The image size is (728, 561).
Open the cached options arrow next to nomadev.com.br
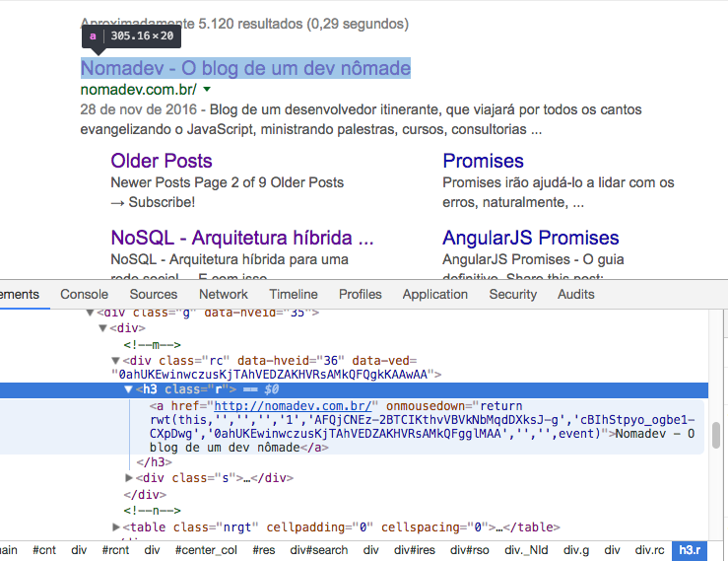click(207, 90)
